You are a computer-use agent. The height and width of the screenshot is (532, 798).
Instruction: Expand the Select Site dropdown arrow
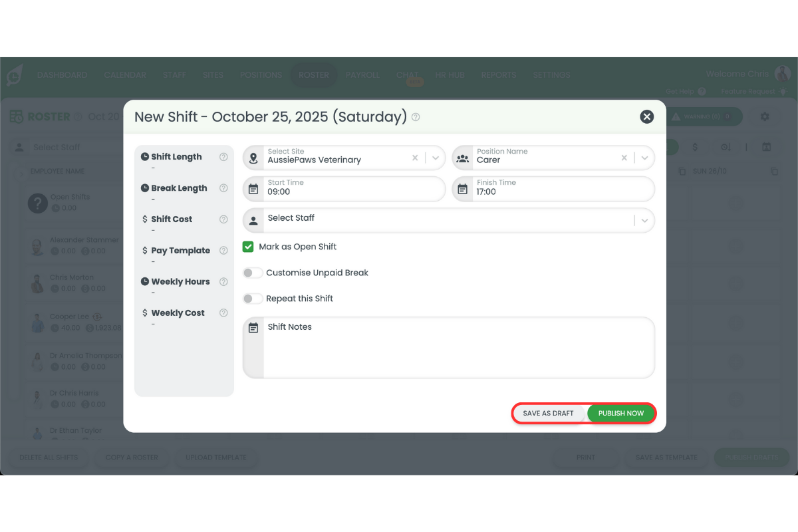click(x=436, y=158)
